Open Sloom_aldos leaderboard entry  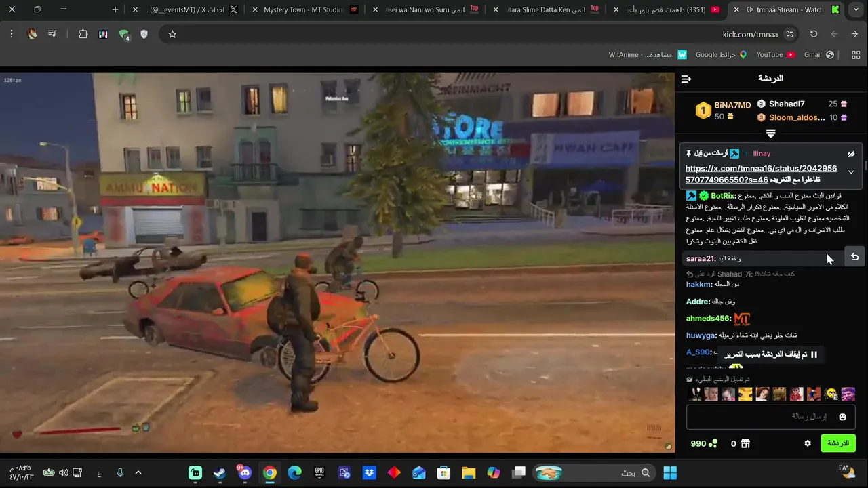(802, 118)
